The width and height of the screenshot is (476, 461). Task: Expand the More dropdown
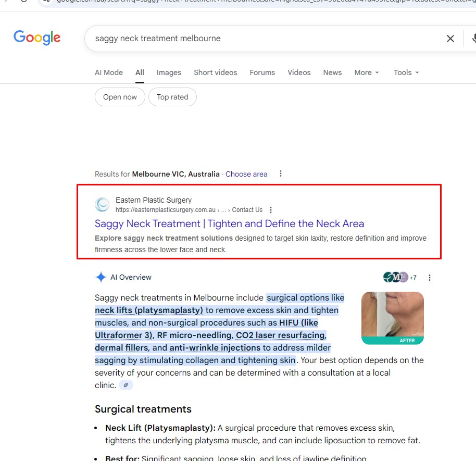pos(367,72)
